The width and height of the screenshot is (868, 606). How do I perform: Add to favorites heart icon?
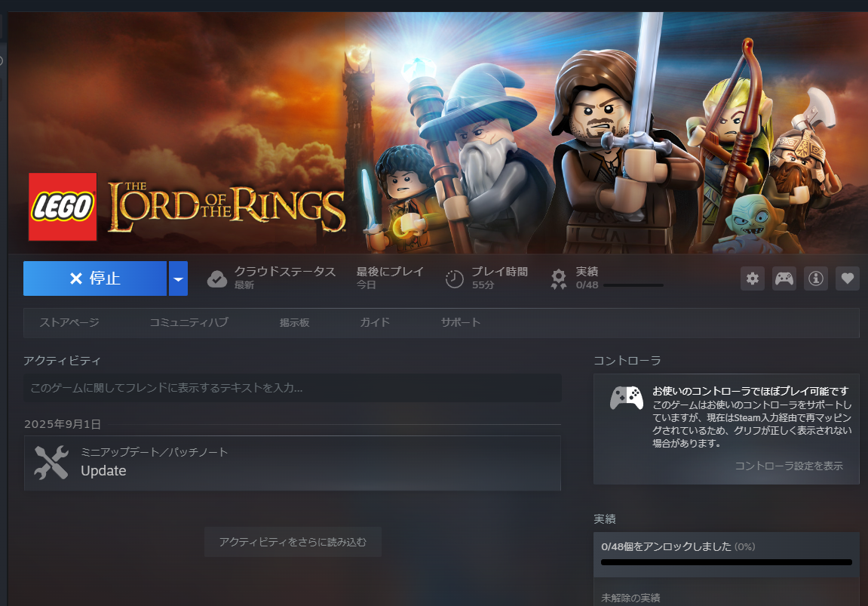[848, 278]
